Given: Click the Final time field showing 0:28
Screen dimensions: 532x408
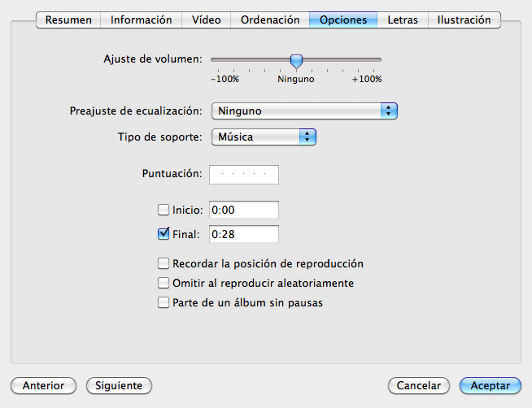Looking at the screenshot, I should pyautogui.click(x=244, y=234).
